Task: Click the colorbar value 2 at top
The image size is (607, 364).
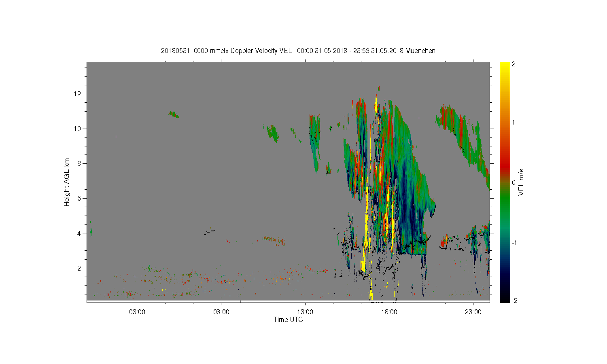Action: tap(514, 64)
